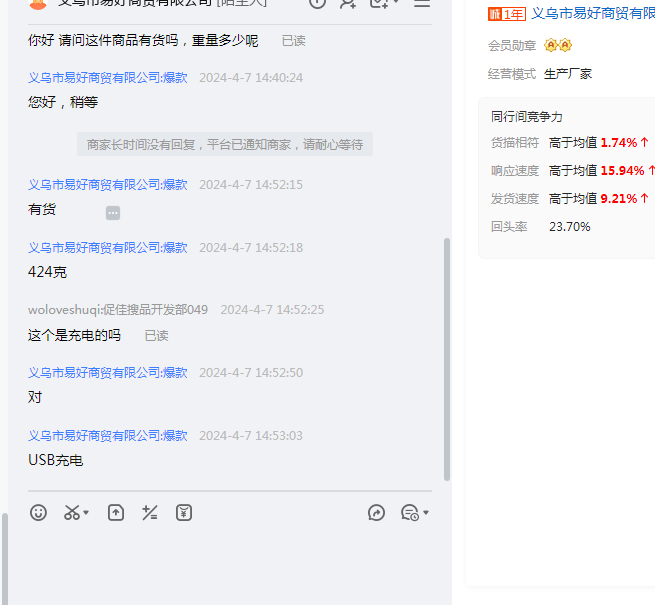This screenshot has height=605, width=655.
Task: Click sender name above USB充电 message
Action: click(107, 436)
